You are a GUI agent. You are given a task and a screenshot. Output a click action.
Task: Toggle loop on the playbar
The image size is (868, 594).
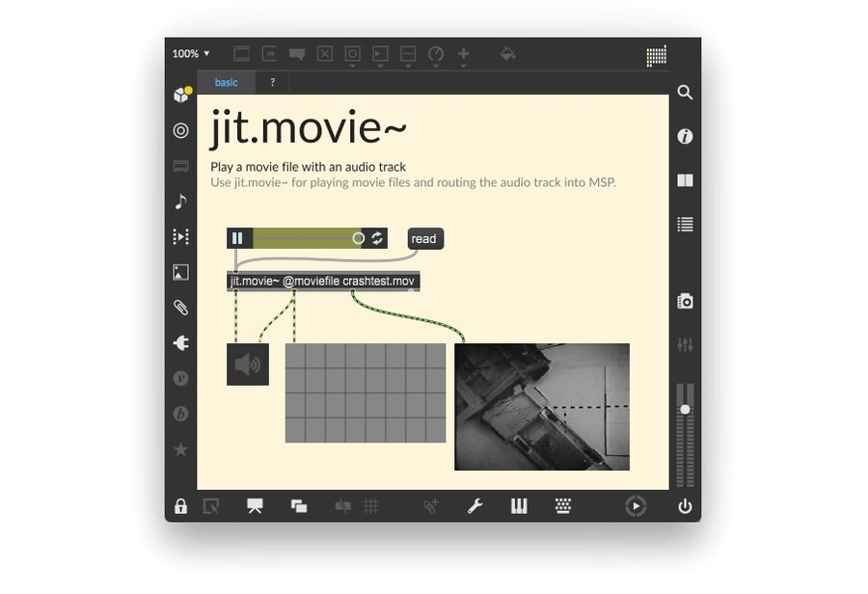[x=377, y=238]
